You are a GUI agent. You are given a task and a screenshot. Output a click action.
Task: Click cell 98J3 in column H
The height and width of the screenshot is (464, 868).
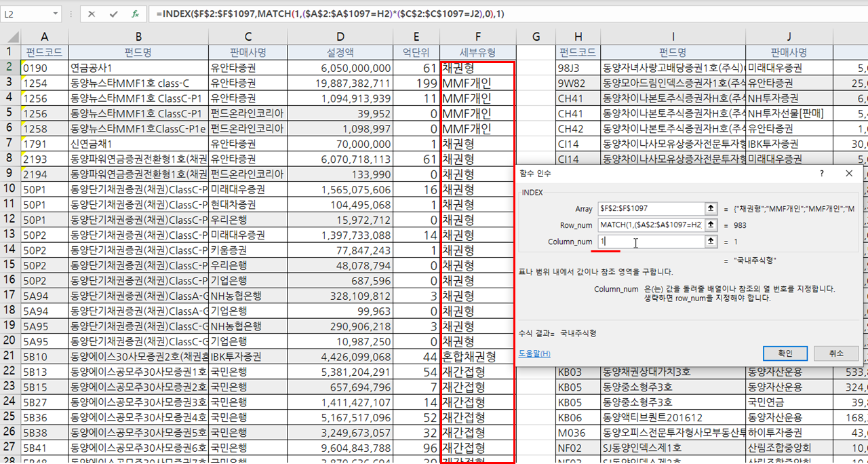tap(578, 68)
